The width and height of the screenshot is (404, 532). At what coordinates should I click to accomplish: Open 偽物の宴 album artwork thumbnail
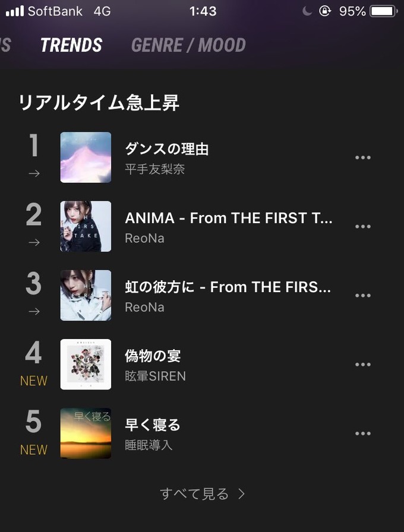tap(86, 365)
